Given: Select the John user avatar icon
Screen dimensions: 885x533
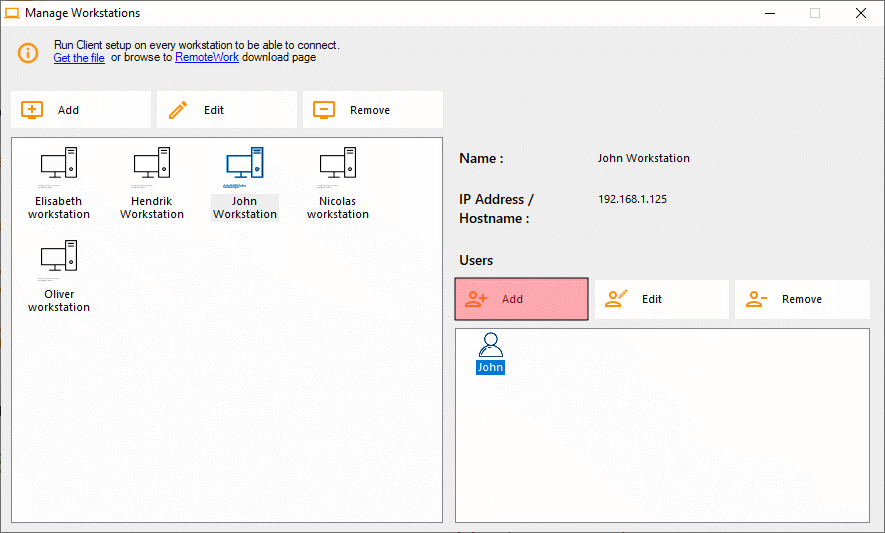Looking at the screenshot, I should 490,344.
